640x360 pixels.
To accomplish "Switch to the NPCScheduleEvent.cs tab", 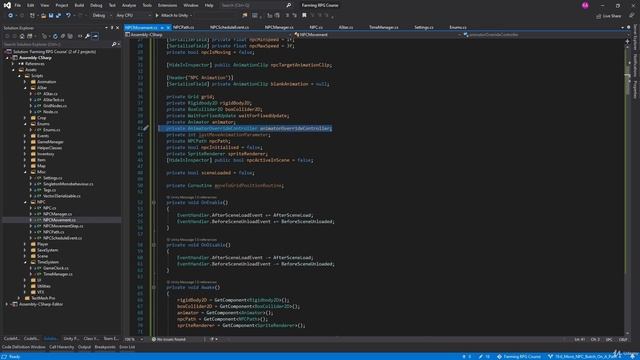I will point(229,27).
